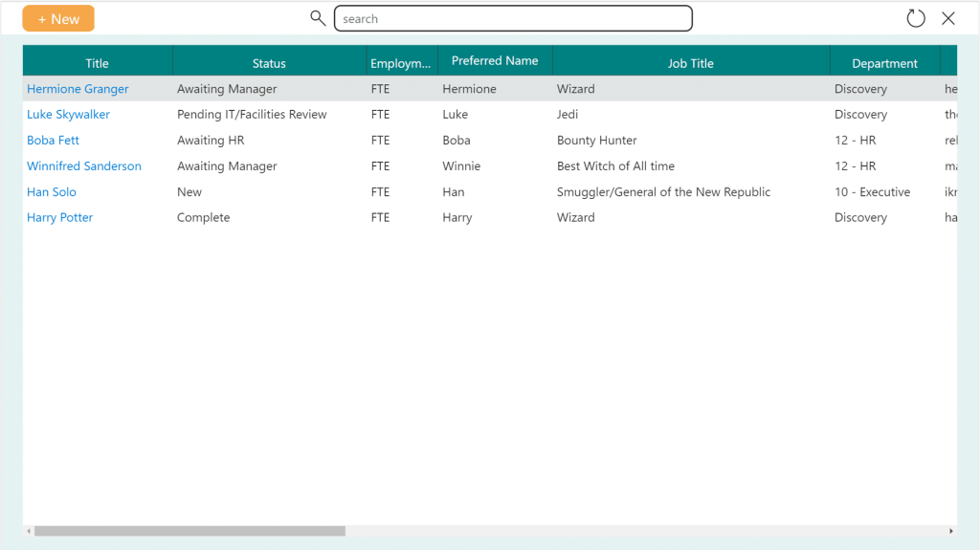Screen dimensions: 980x550
Task: Open the Harry Potter record link
Action: (x=59, y=217)
